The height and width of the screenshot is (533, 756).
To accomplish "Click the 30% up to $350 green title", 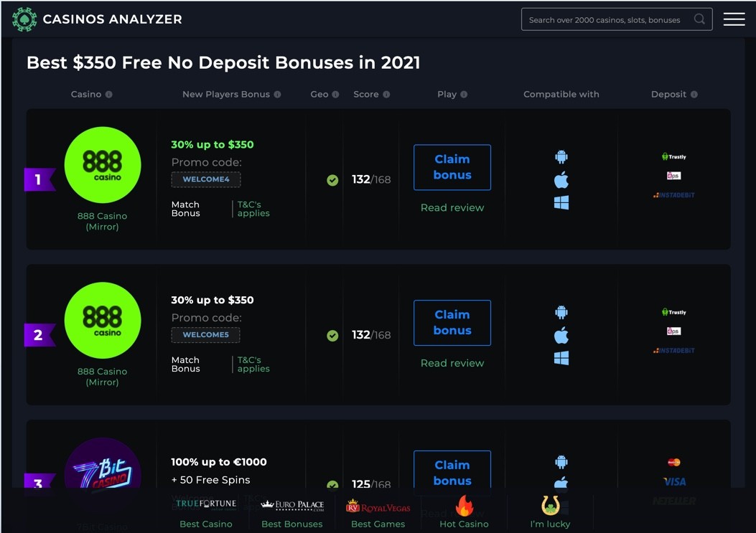I will 212,145.
